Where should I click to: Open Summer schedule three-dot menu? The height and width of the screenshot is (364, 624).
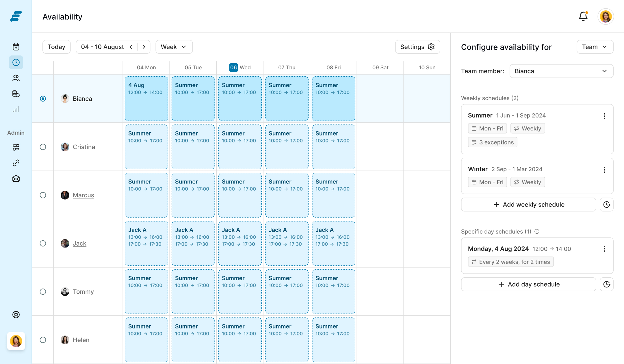tap(604, 116)
